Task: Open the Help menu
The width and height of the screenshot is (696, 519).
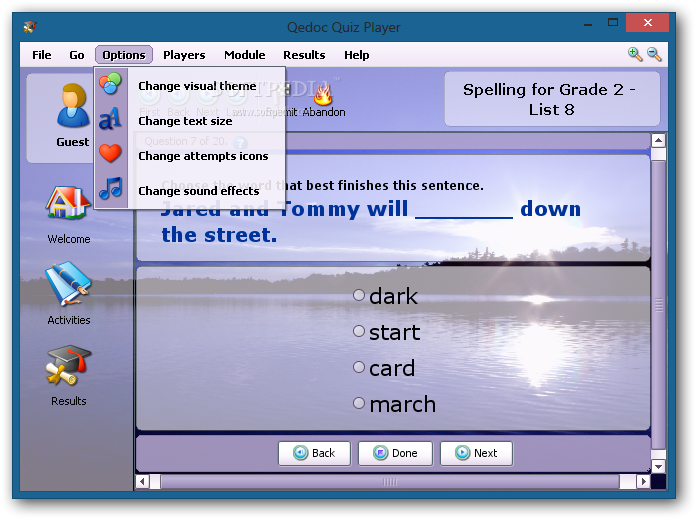Action: [356, 55]
